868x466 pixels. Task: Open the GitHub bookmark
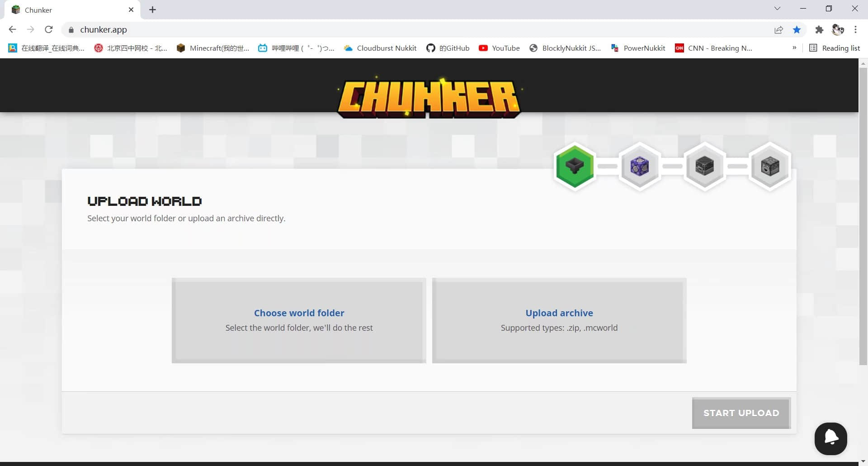pos(448,48)
